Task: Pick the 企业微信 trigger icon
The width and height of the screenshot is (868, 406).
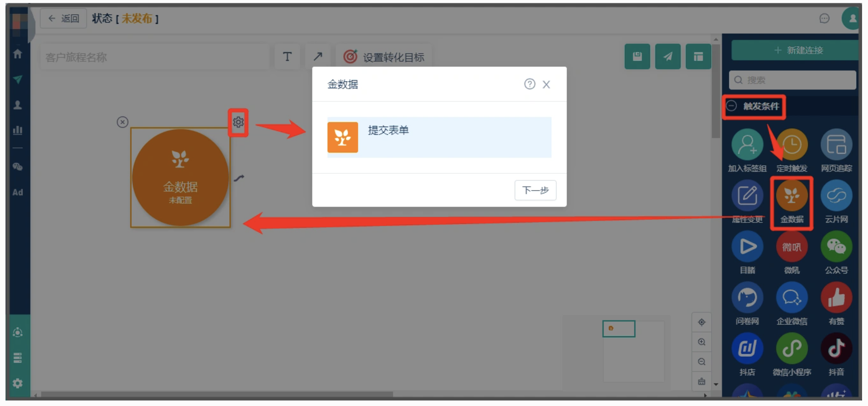Action: pyautogui.click(x=792, y=298)
